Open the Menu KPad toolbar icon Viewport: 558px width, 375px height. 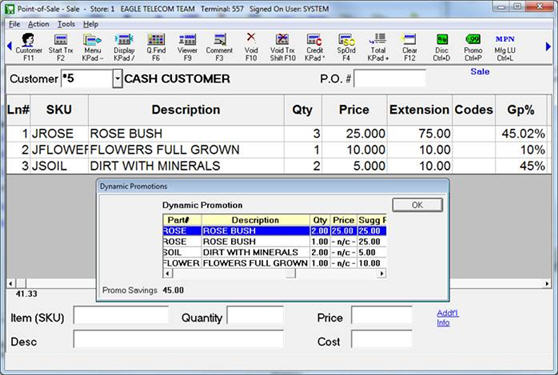[x=92, y=47]
